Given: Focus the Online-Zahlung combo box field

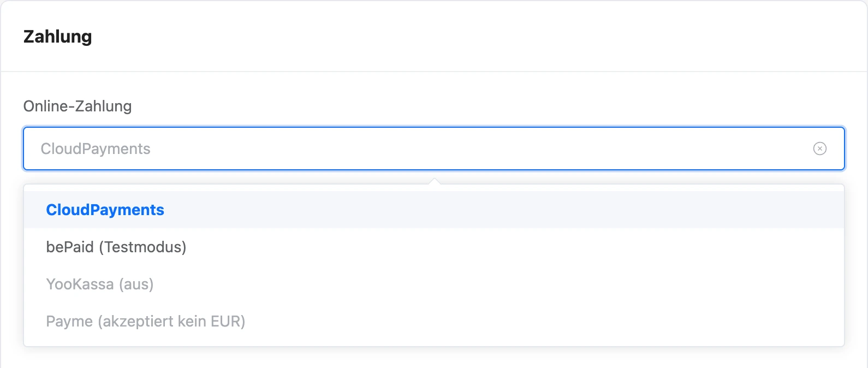Looking at the screenshot, I should coord(434,149).
